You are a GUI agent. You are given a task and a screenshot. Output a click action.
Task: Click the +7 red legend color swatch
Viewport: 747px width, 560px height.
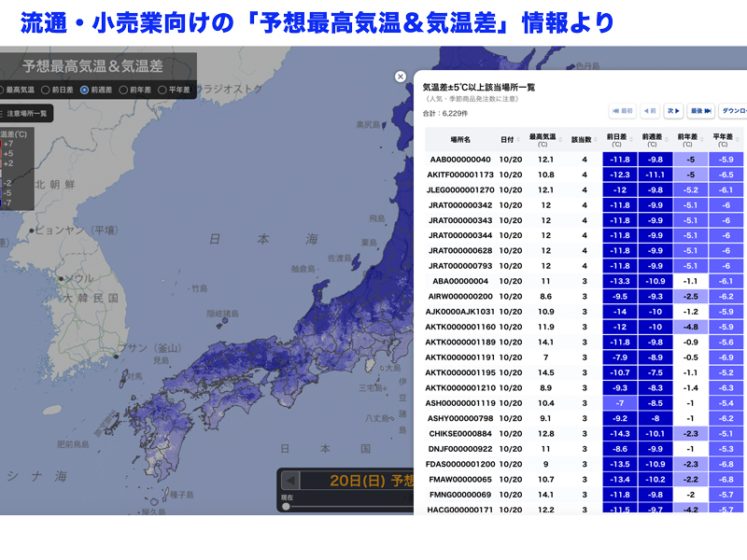pos(2,144)
